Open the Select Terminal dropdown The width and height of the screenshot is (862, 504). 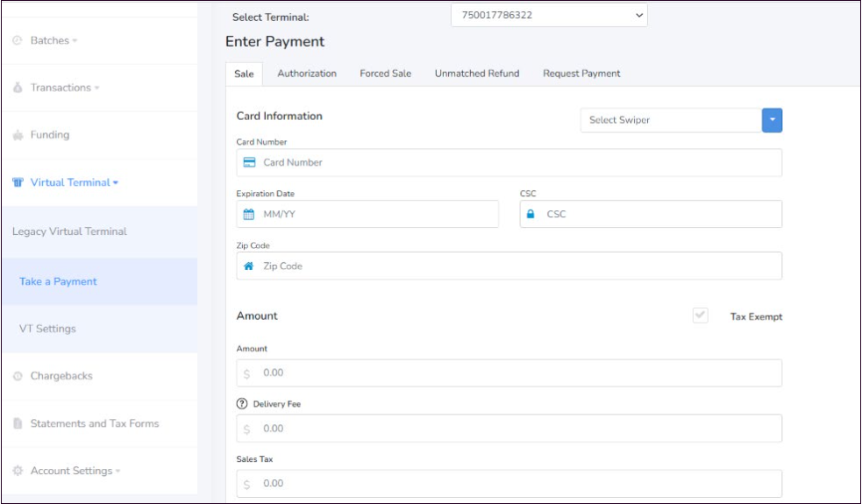click(x=549, y=15)
